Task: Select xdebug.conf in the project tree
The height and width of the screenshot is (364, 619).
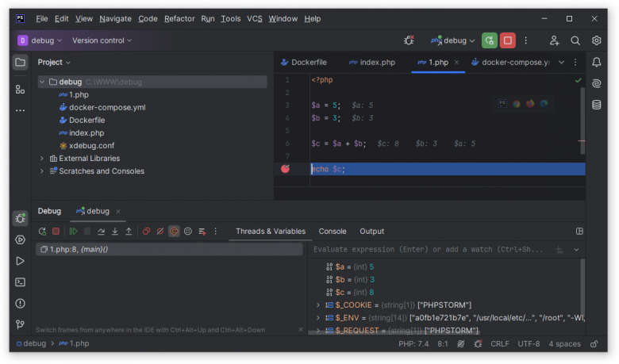Action: click(x=91, y=146)
